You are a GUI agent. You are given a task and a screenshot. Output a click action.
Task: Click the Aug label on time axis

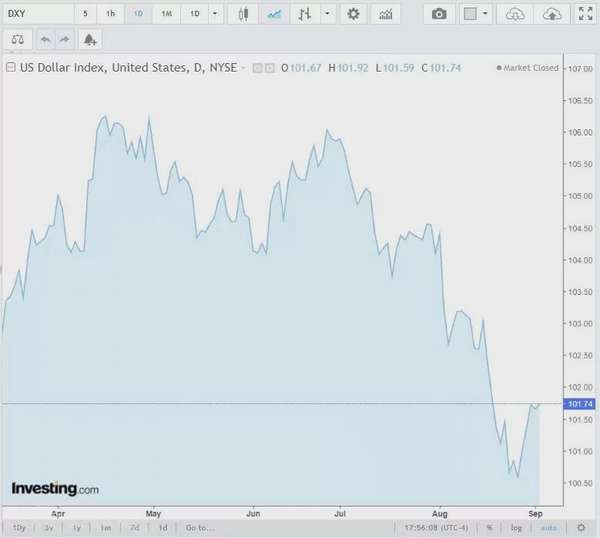pos(440,514)
